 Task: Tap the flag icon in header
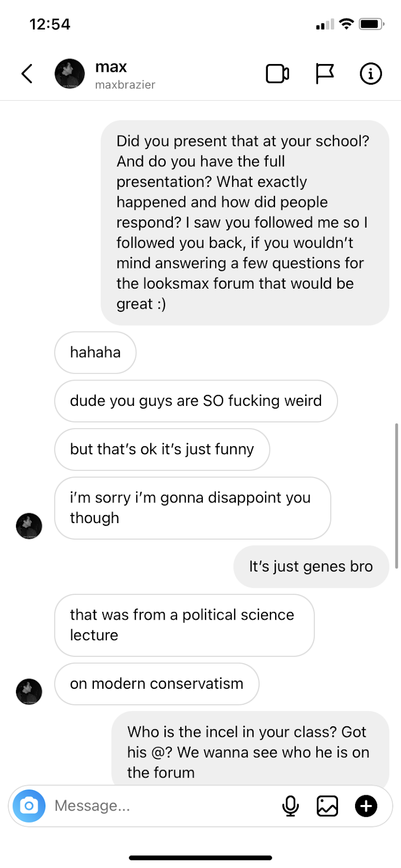pyautogui.click(x=325, y=74)
